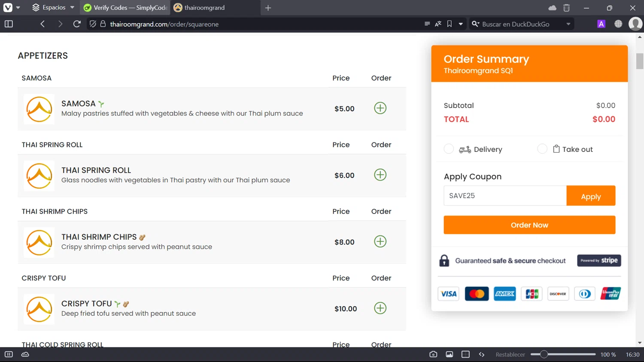
Task: Open the user profile avatar
Action: pyautogui.click(x=635, y=24)
